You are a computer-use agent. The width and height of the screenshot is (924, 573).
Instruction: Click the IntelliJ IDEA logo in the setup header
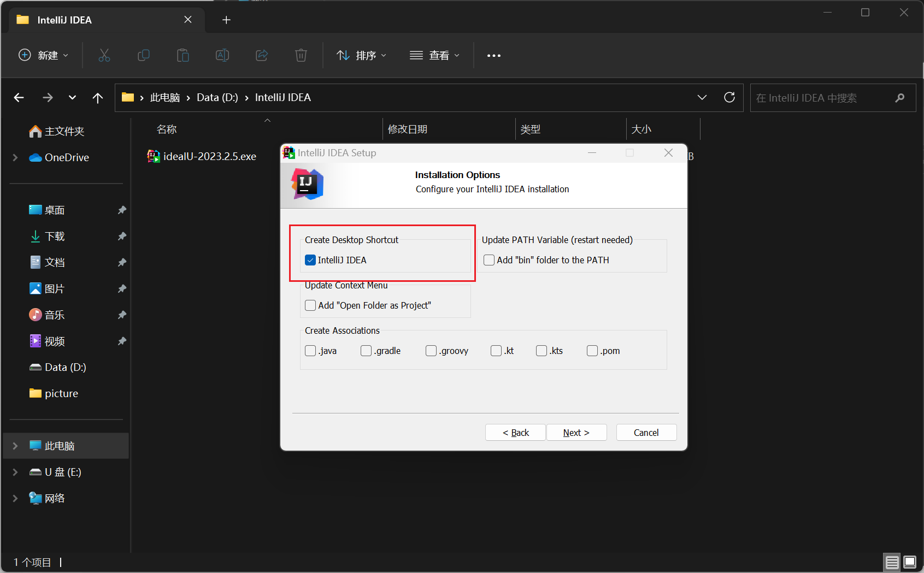pos(307,184)
